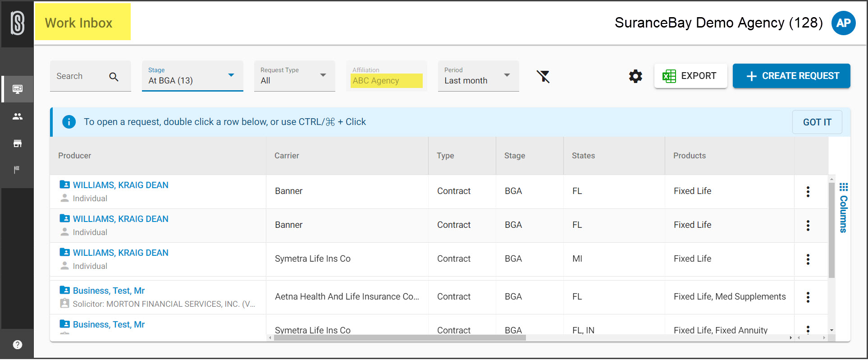The width and height of the screenshot is (868, 360).
Task: Click the Fixed Life, Med Supplements cell
Action: (730, 296)
